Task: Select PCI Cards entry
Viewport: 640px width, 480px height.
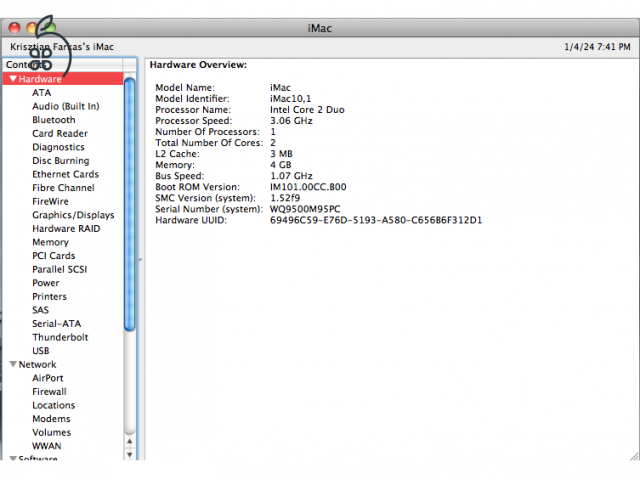Action: [54, 256]
